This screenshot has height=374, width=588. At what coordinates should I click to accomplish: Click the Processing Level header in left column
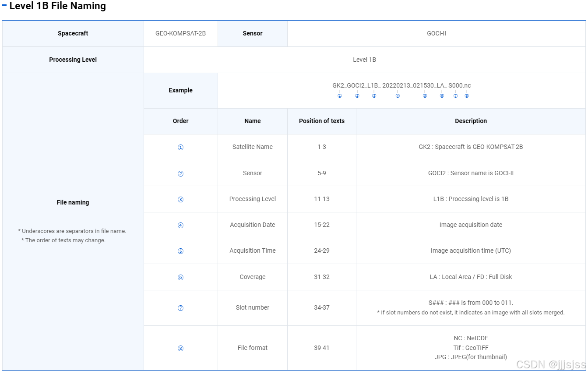pos(73,60)
